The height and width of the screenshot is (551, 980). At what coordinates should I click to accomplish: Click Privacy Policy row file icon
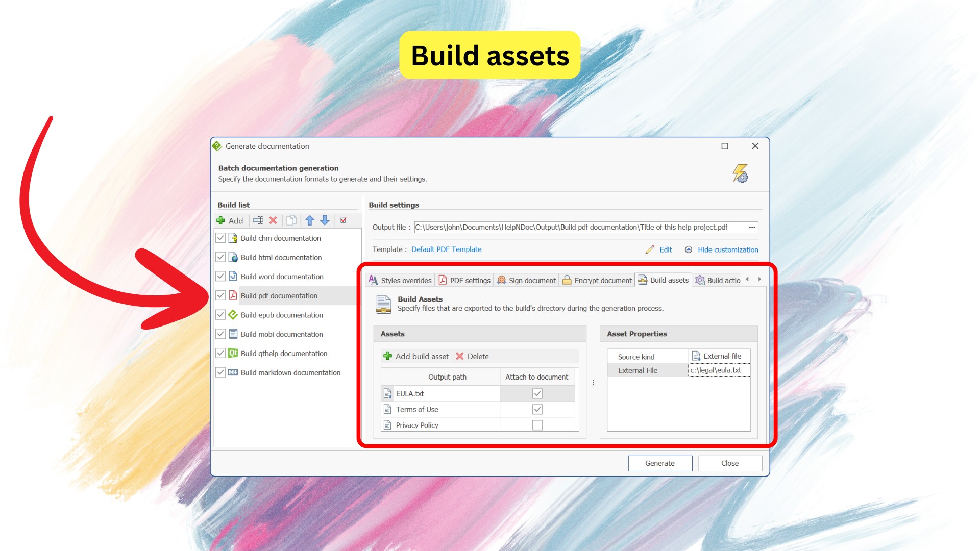click(x=387, y=425)
